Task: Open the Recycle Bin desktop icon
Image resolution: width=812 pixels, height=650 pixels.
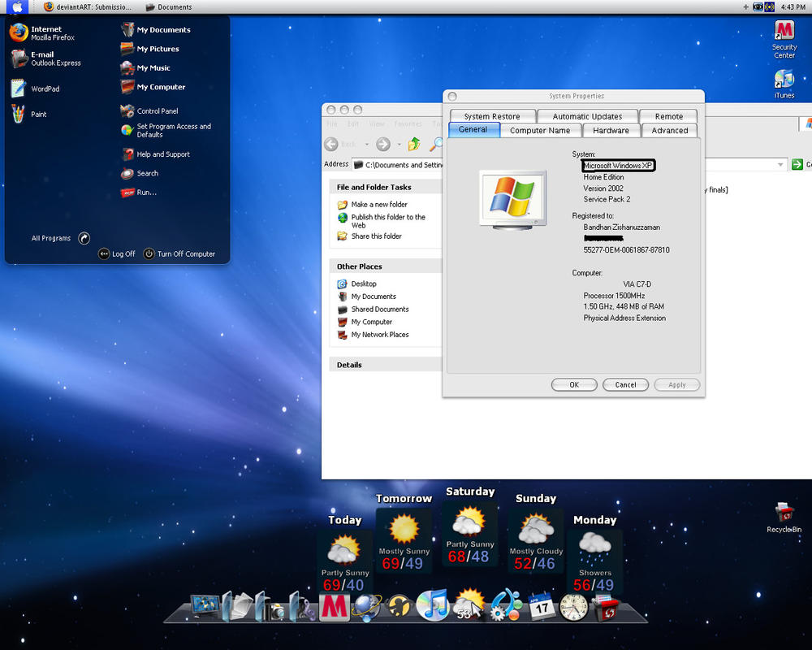Action: coord(784,518)
